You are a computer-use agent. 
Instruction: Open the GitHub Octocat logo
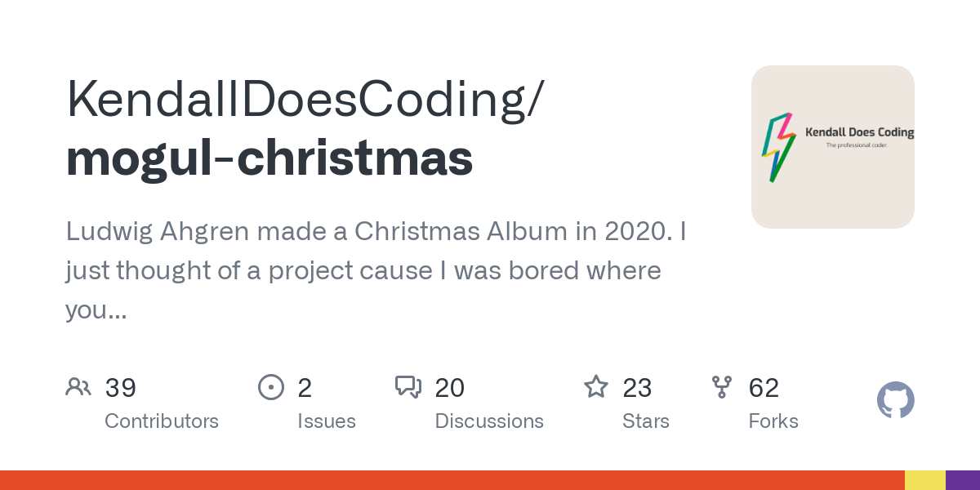click(x=895, y=400)
